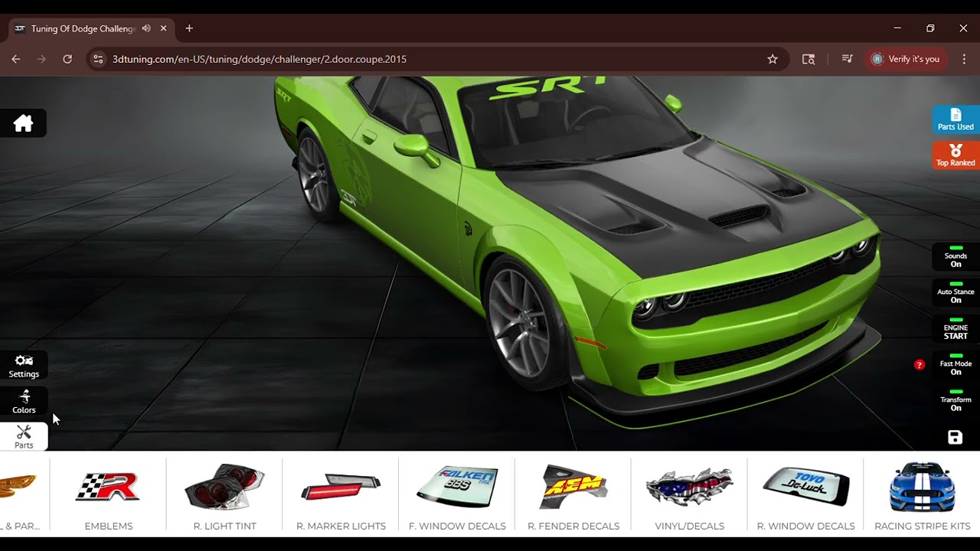The image size is (980, 551).
Task: Select the Tuning Of Dodge Challenger tab
Action: pos(83,28)
